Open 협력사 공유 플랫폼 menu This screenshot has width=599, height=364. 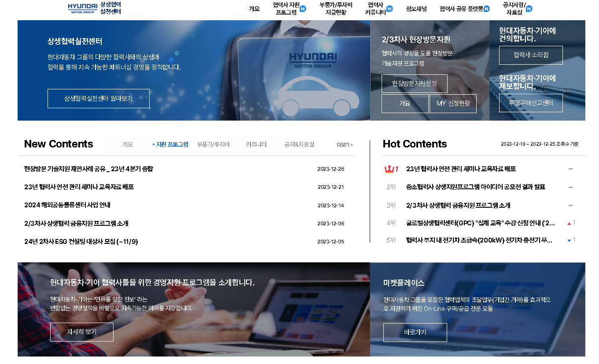tap(461, 9)
